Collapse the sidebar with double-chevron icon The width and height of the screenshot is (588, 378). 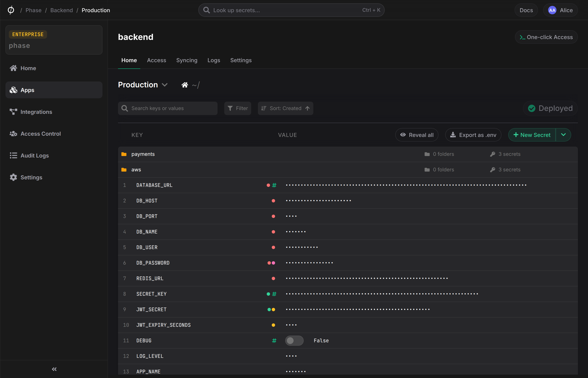[x=54, y=369]
